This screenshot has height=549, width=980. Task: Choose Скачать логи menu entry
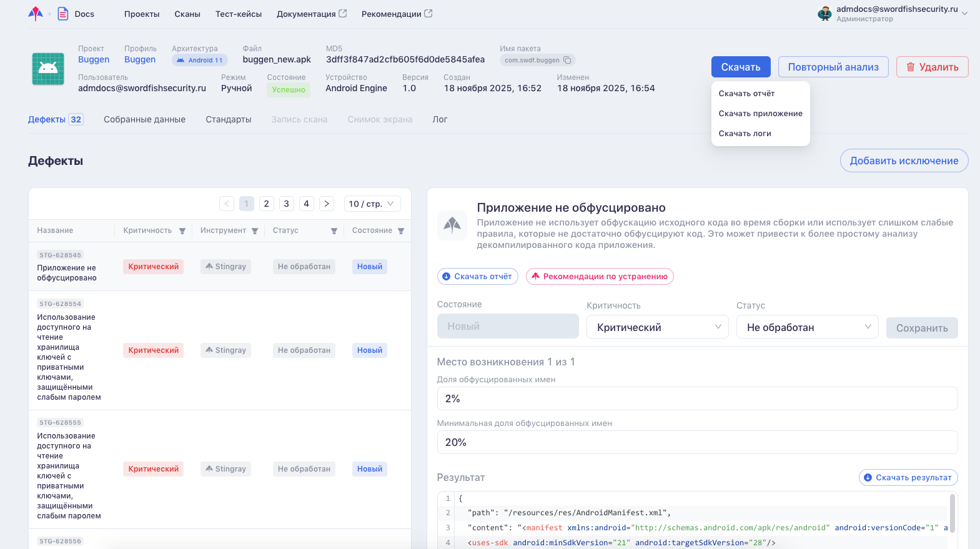point(745,134)
